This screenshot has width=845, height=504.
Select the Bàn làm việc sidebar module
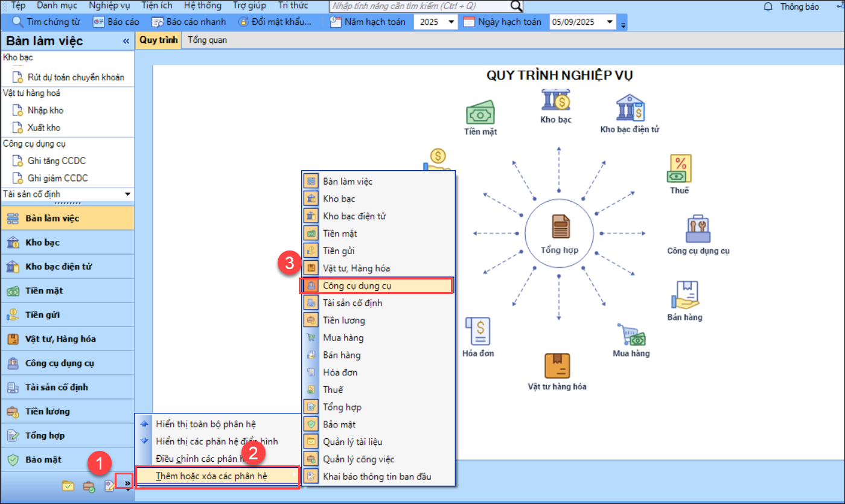(x=68, y=218)
